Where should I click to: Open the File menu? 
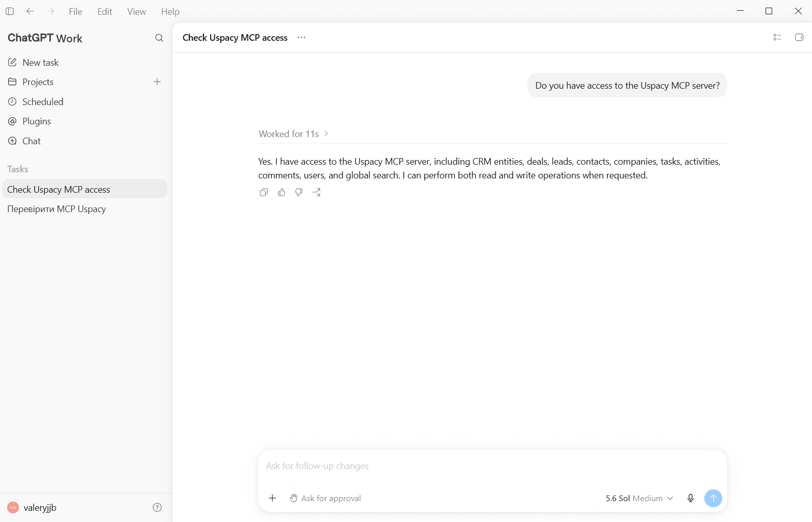(75, 11)
